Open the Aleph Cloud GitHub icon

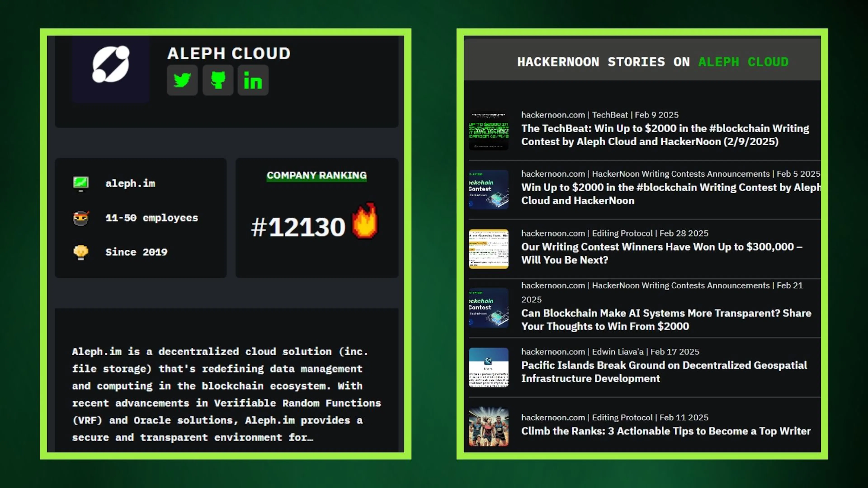click(218, 80)
